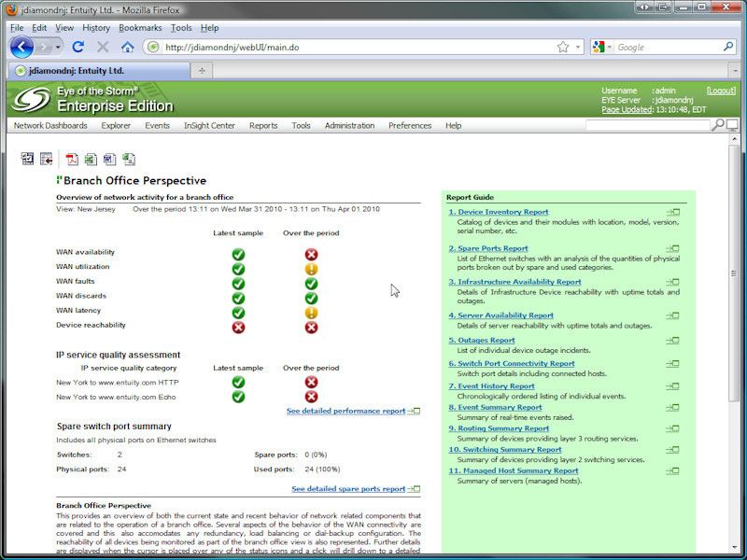The width and height of the screenshot is (747, 560).
Task: Open the Event Summary Report link
Action: [495, 407]
